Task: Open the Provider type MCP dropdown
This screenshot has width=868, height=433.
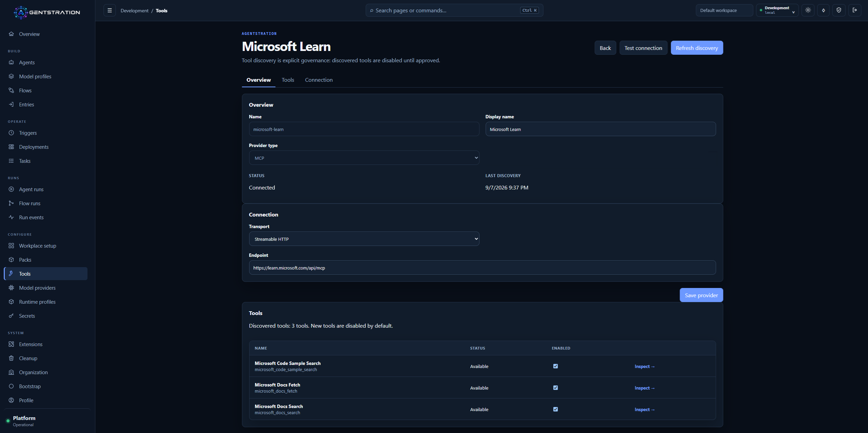Action: coord(364,158)
